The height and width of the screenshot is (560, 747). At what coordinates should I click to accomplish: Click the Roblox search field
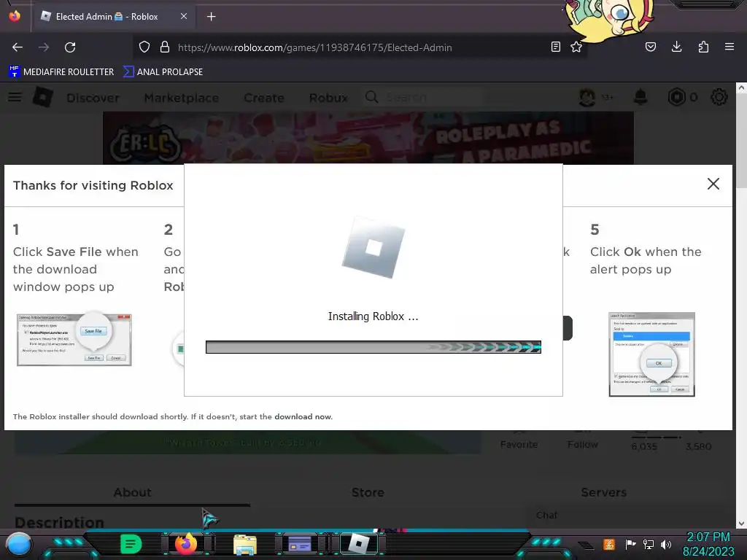pyautogui.click(x=424, y=98)
